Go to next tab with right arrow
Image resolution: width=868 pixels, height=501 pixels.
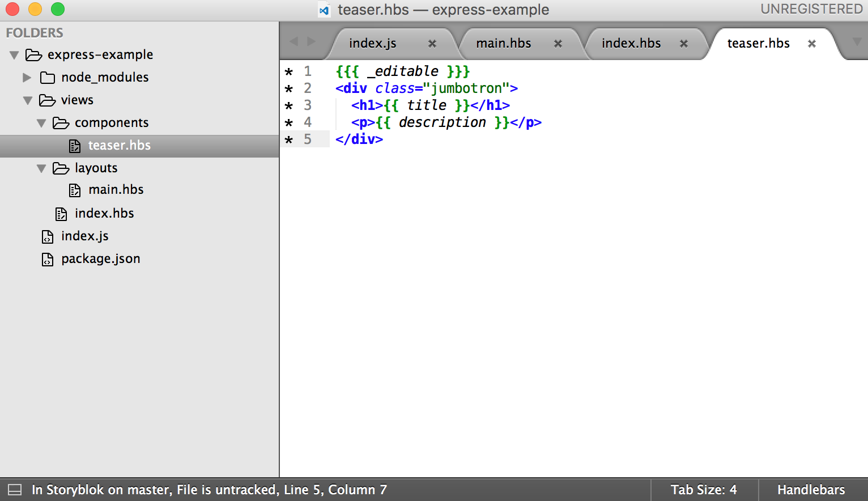(311, 41)
